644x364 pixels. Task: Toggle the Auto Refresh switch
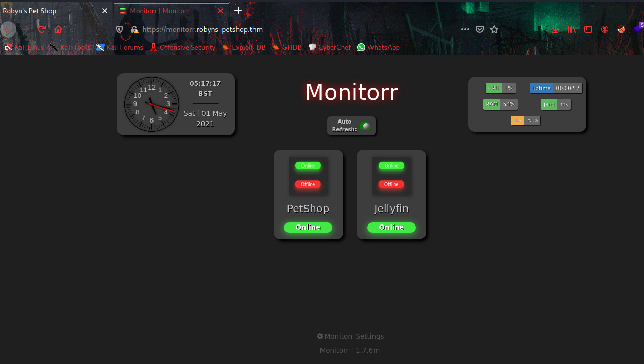(365, 126)
